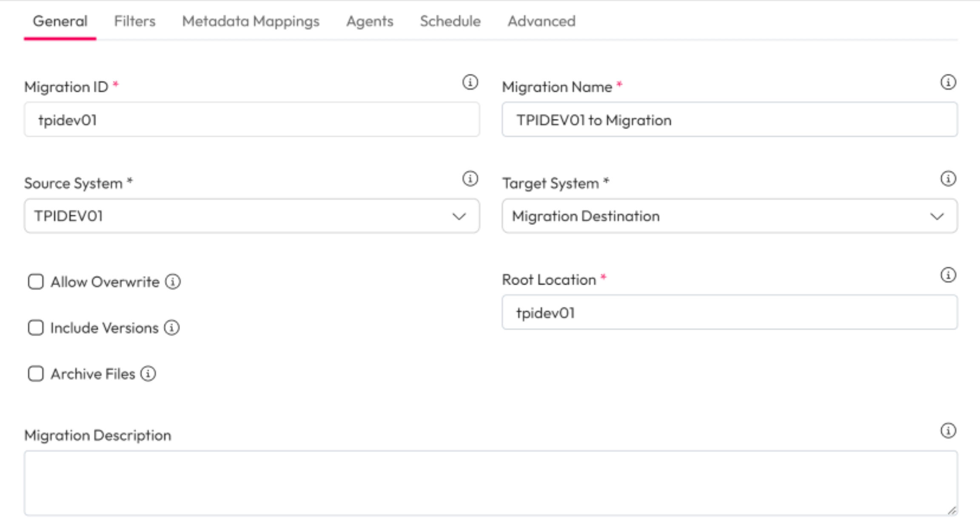
Task: Enable the Allow Overwrite checkbox
Action: [36, 281]
